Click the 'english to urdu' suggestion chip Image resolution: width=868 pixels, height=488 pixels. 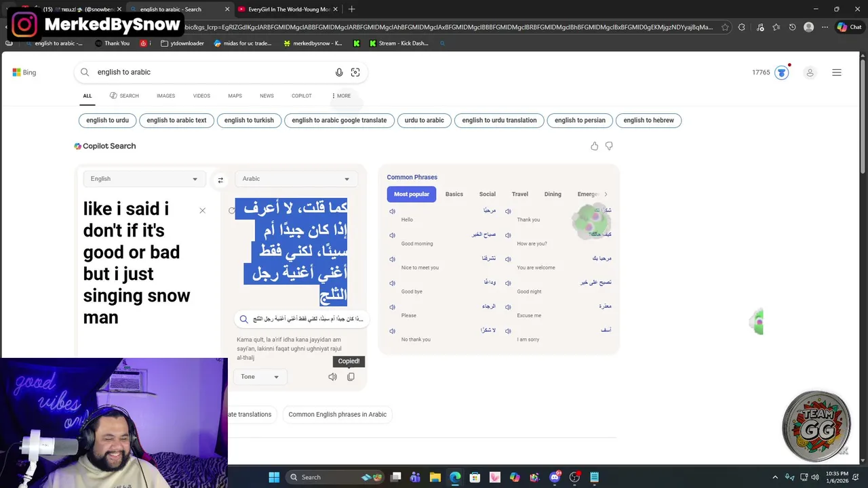[107, 121]
